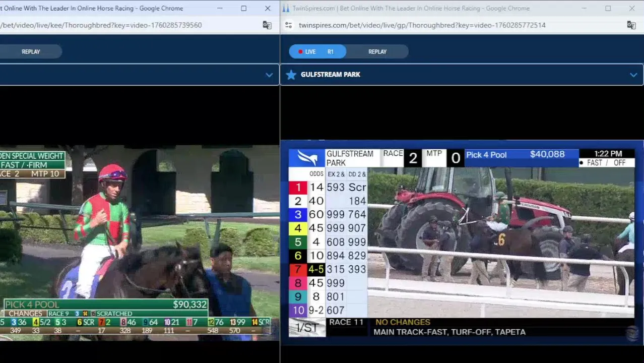Select REPLAY in the left window
The height and width of the screenshot is (363, 644).
[x=31, y=51]
